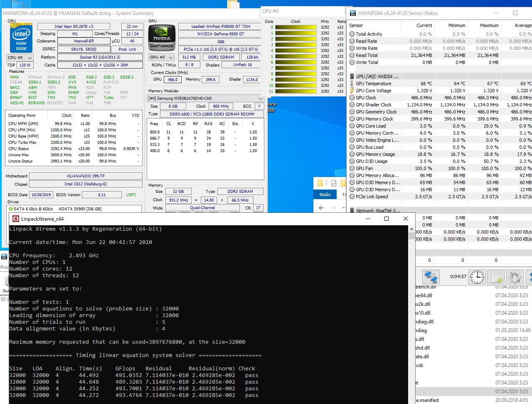Select the GPU Video Engine Load sensor row
Screen dimensions: 532x404
440,140
